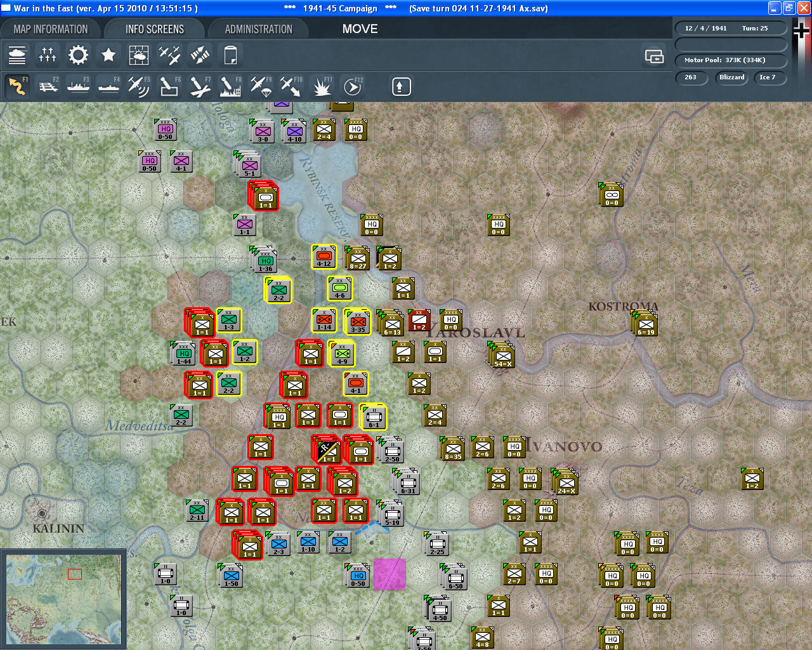Select the F7 bomb airfield mode
Screen dimensions: 812x650
click(x=200, y=86)
